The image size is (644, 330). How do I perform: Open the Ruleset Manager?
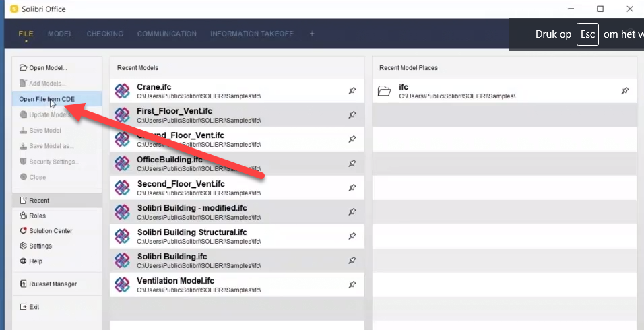(57, 284)
